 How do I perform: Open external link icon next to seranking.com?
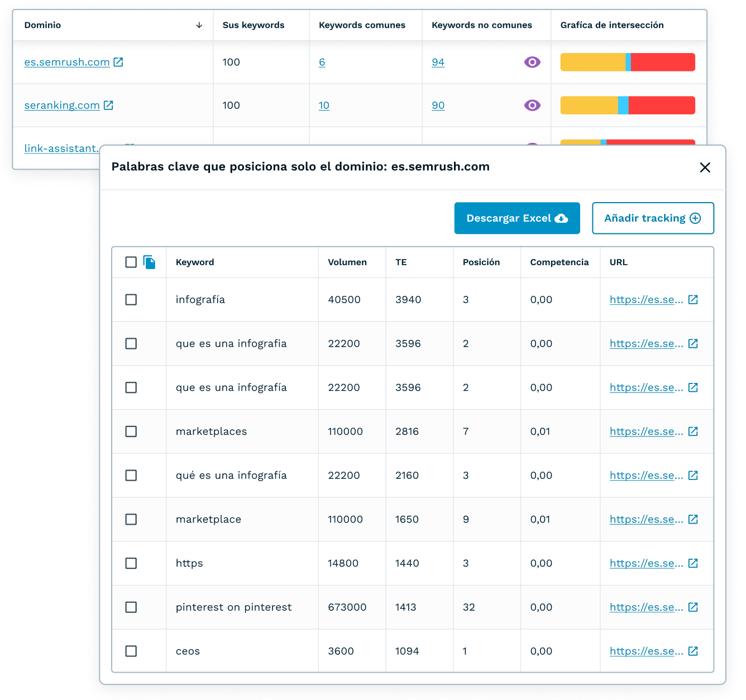click(x=108, y=105)
